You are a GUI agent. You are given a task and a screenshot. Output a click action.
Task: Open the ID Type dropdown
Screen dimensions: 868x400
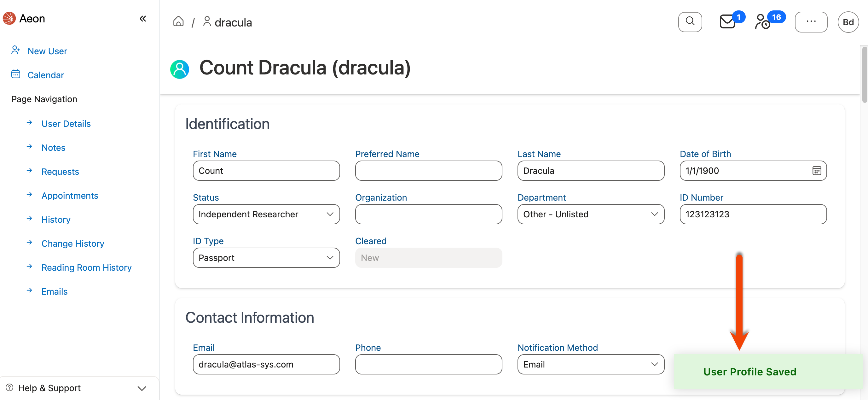click(x=266, y=258)
